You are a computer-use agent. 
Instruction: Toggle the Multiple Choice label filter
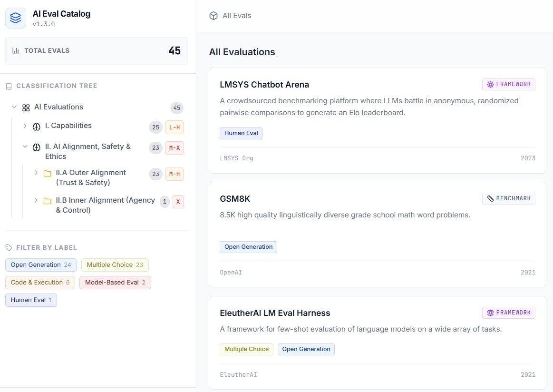115,265
